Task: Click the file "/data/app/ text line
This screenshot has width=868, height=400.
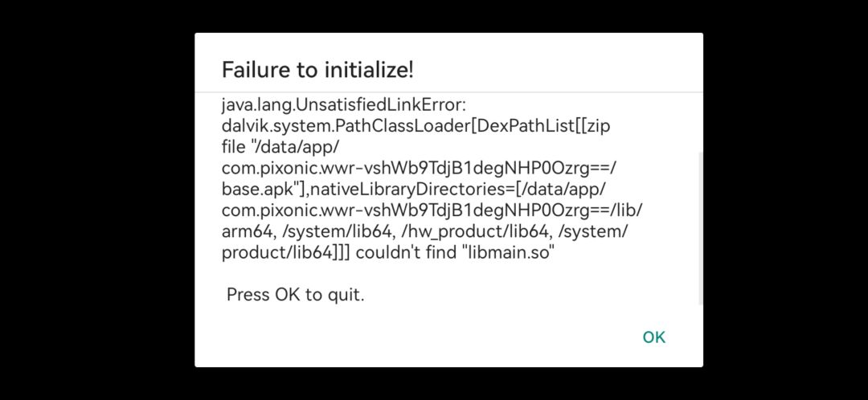Action: [x=280, y=147]
